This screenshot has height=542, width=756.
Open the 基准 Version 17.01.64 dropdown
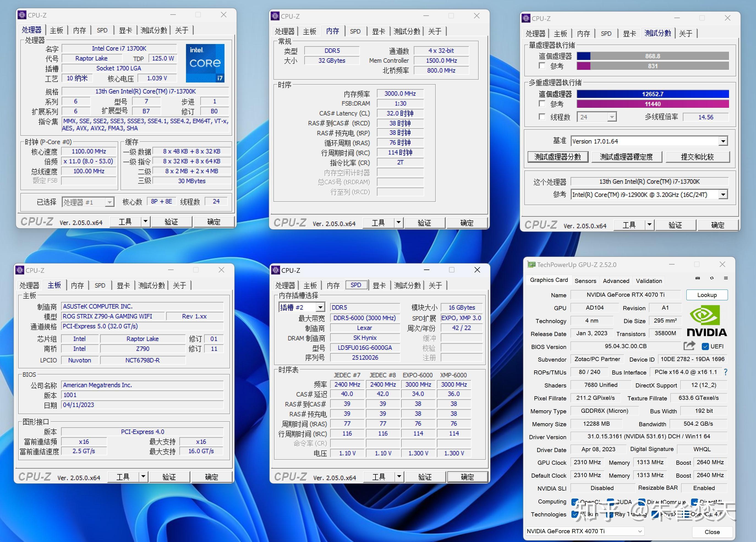[649, 141]
